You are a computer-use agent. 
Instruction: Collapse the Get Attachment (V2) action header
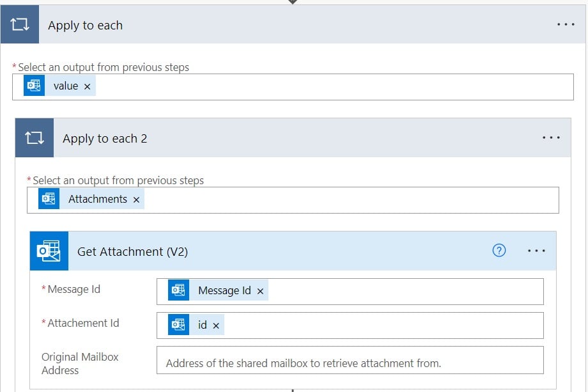pyautogui.click(x=293, y=251)
